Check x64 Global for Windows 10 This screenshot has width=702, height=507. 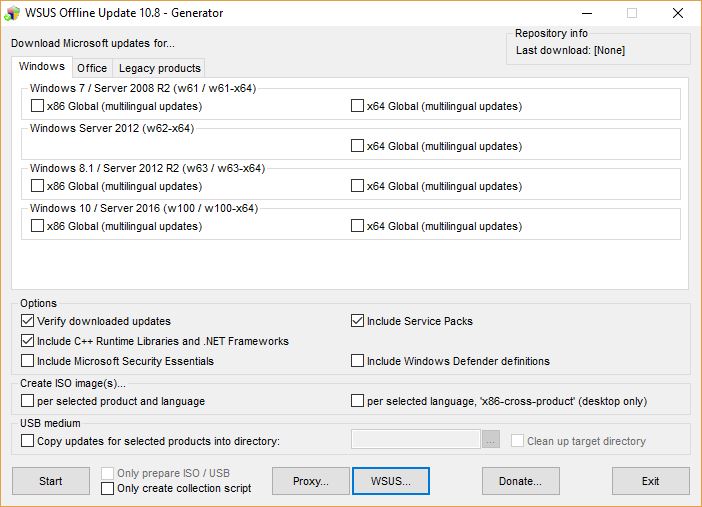tap(357, 225)
